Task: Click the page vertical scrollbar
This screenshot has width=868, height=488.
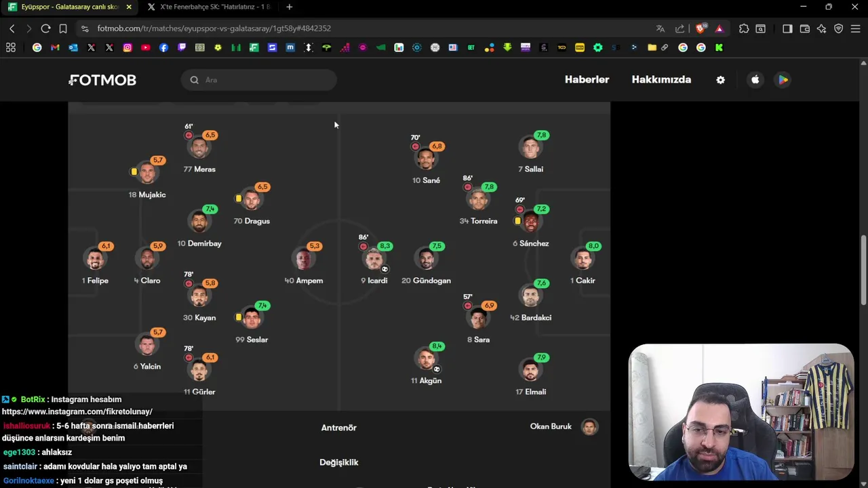Action: tap(863, 271)
